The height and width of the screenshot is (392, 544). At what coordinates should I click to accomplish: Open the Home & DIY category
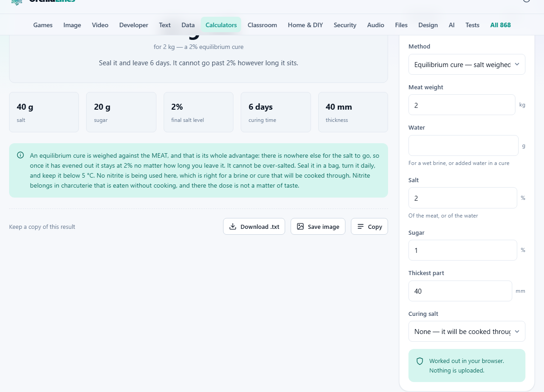[306, 25]
